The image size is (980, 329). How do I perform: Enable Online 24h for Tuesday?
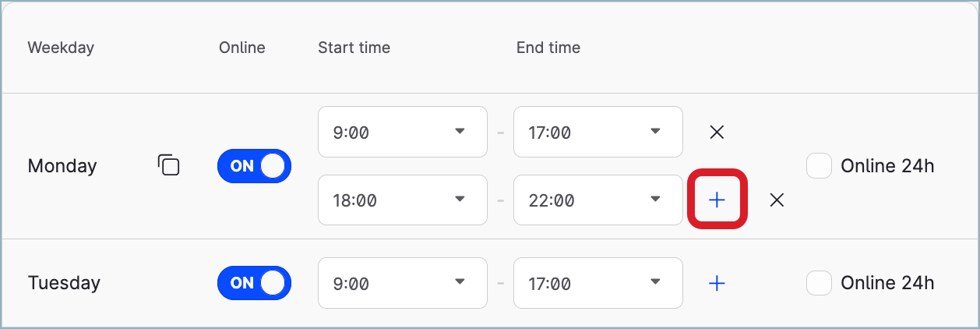(819, 282)
